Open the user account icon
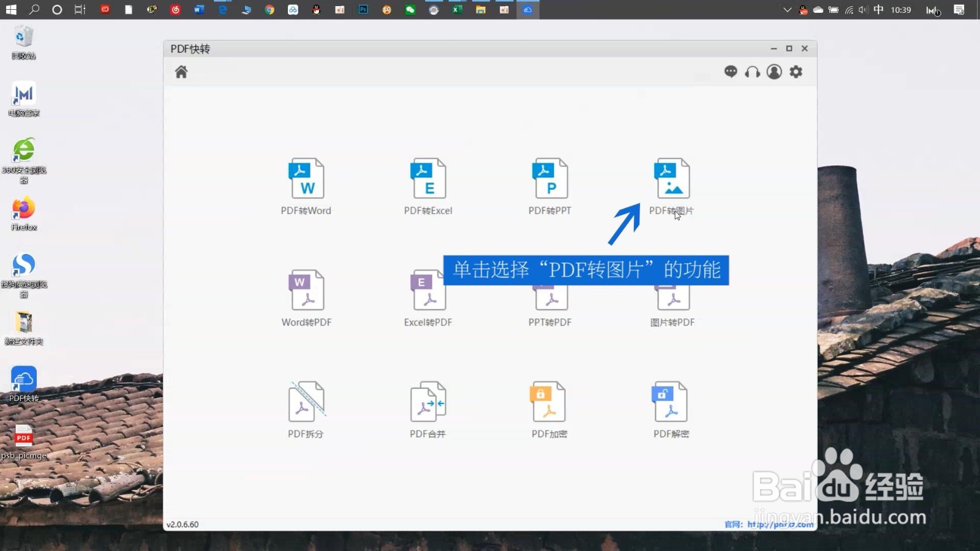Image resolution: width=980 pixels, height=551 pixels. [774, 72]
